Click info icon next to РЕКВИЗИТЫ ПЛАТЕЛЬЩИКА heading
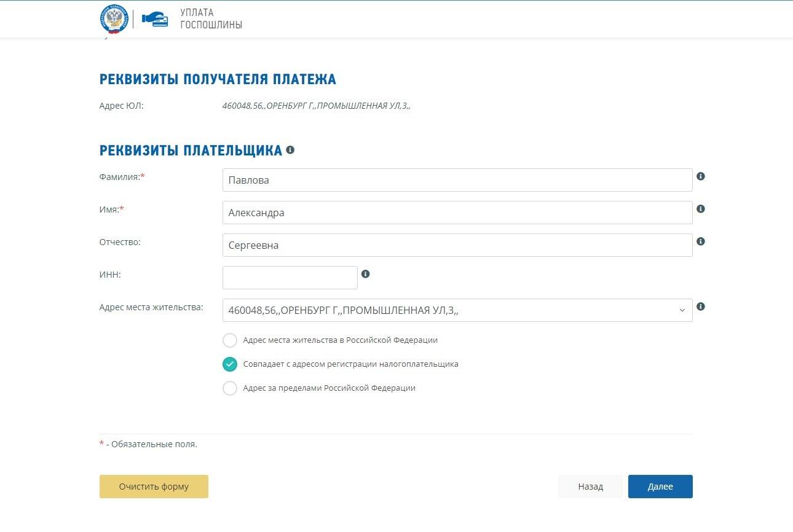The width and height of the screenshot is (793, 532). tap(290, 150)
